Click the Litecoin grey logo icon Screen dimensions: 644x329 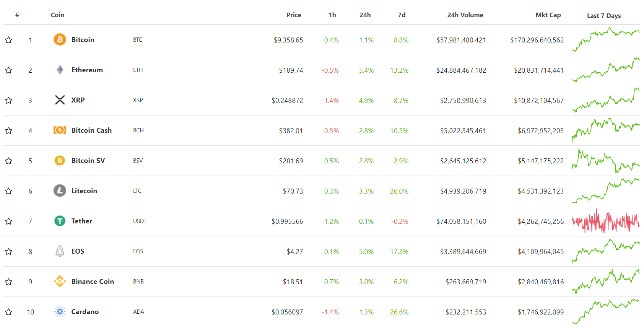pos(60,191)
